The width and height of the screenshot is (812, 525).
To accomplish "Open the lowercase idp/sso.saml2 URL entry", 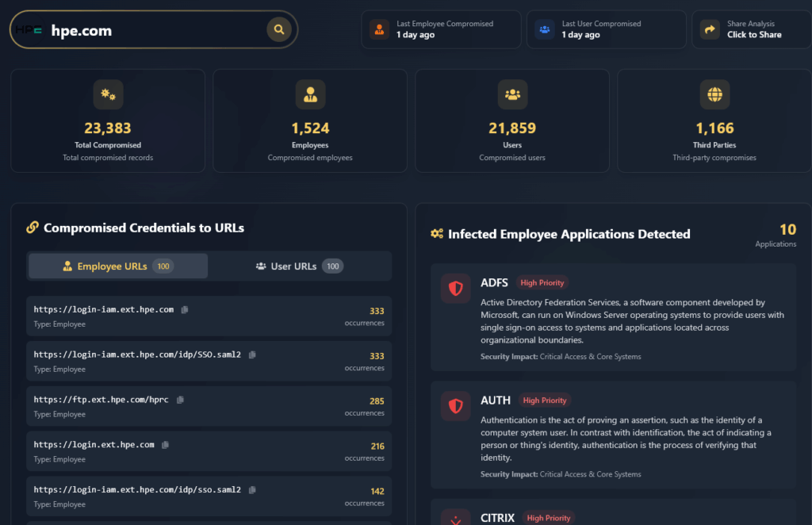I will 136,490.
